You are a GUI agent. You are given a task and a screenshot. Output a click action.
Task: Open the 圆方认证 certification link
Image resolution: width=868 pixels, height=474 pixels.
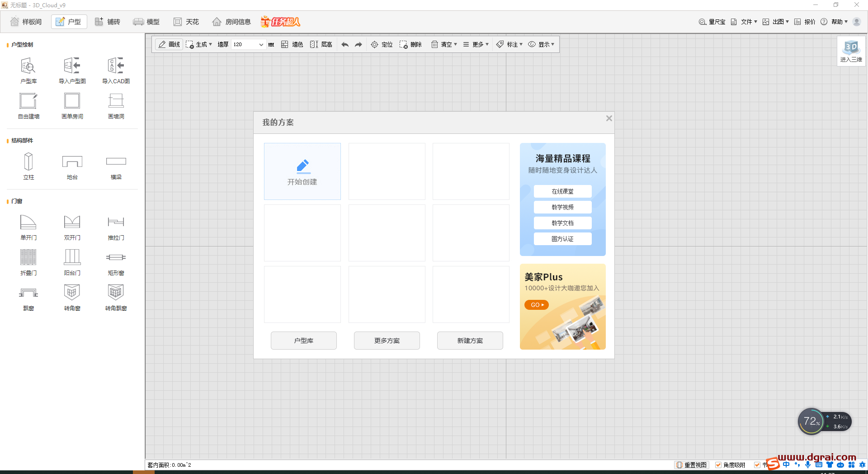pyautogui.click(x=562, y=239)
